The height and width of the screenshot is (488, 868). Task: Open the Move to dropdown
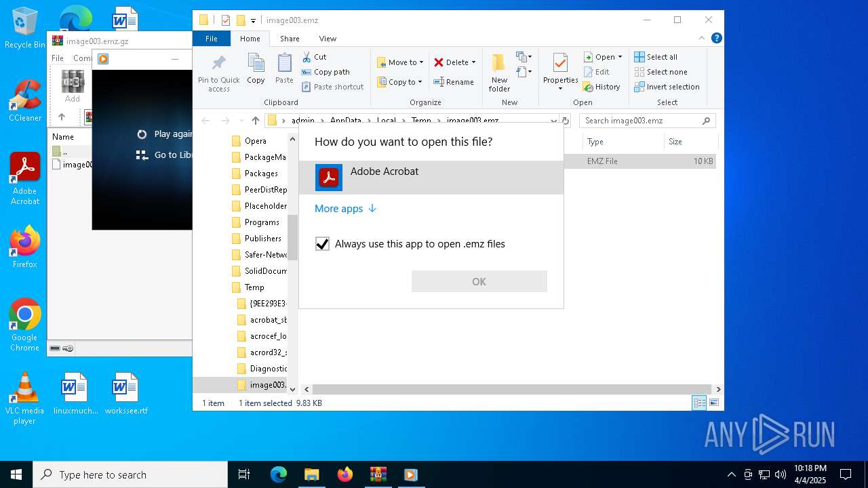pos(400,62)
